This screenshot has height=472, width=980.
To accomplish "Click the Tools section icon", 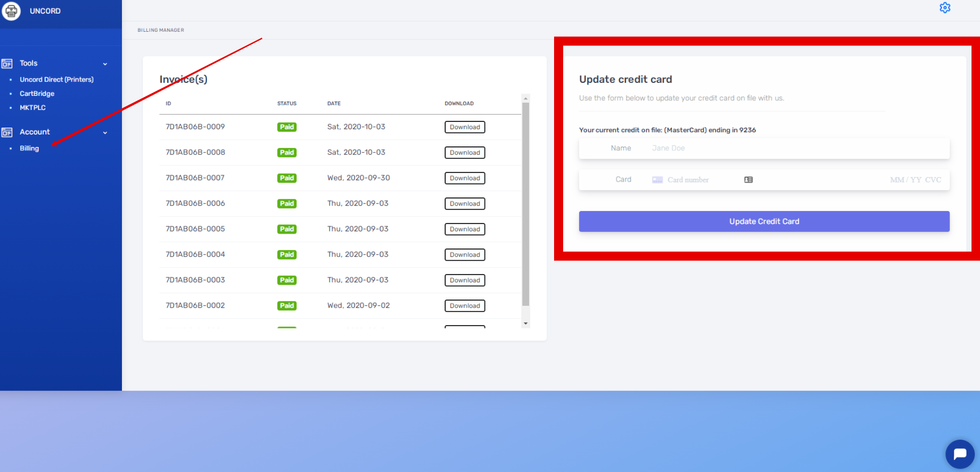I will (7, 64).
